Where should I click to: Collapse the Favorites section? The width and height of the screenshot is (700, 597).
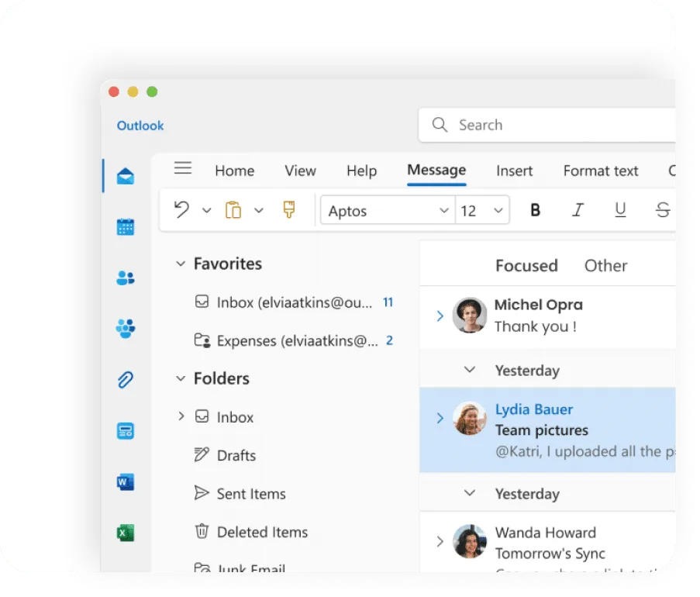181,264
